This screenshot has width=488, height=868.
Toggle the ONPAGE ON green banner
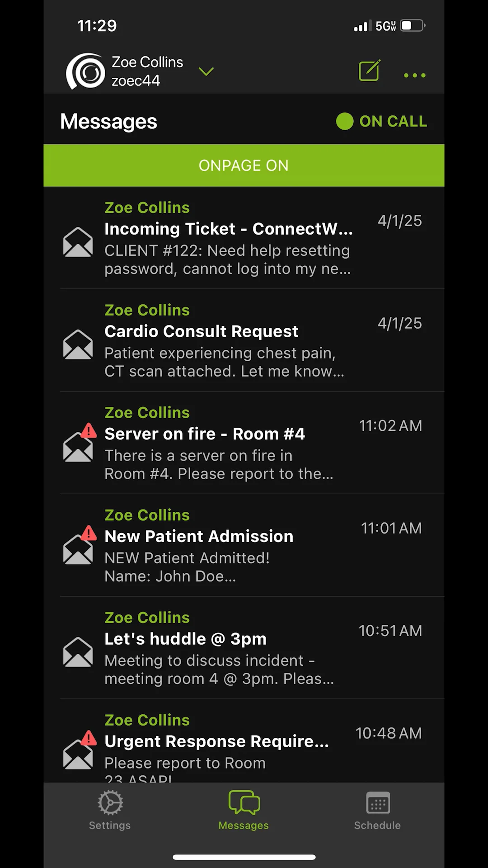pyautogui.click(x=244, y=165)
